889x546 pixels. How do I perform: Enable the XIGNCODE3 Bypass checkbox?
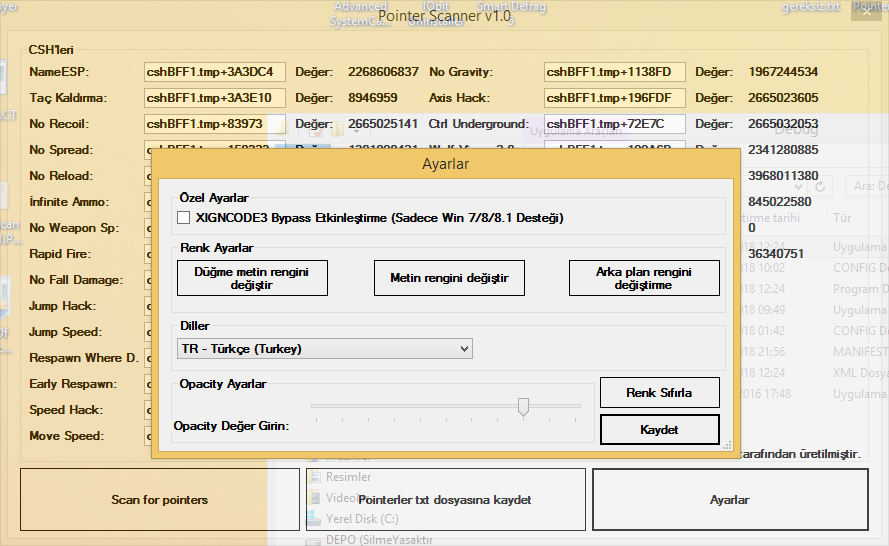(x=184, y=218)
